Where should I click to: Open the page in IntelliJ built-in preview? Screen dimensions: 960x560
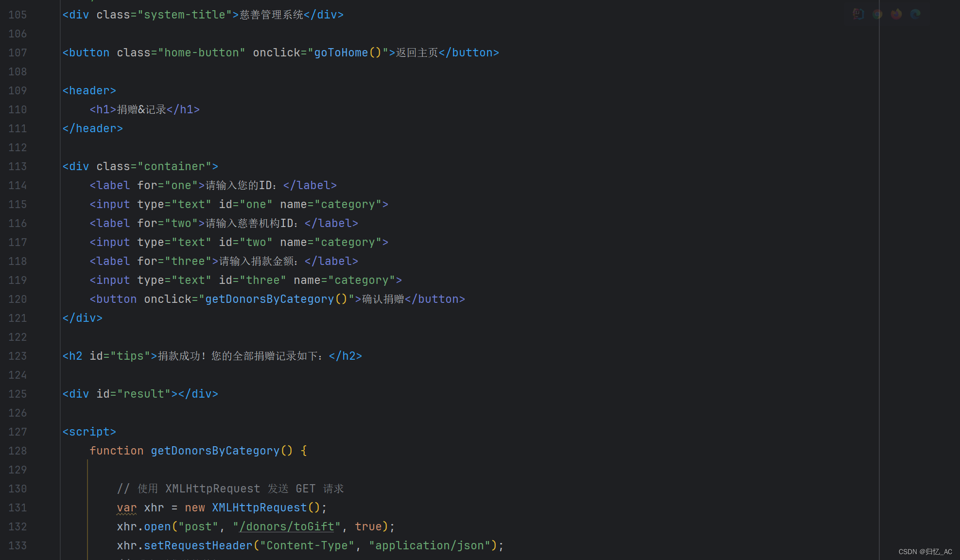pyautogui.click(x=858, y=14)
